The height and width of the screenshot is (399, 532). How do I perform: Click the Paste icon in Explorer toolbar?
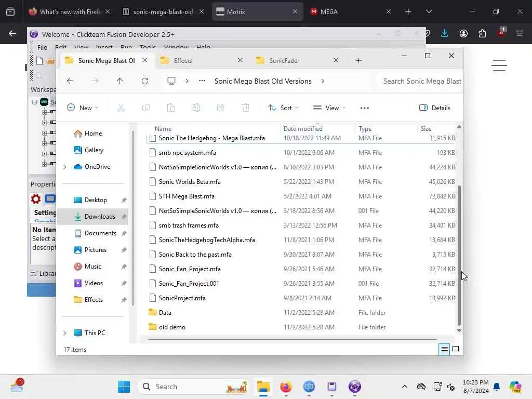pyautogui.click(x=170, y=108)
